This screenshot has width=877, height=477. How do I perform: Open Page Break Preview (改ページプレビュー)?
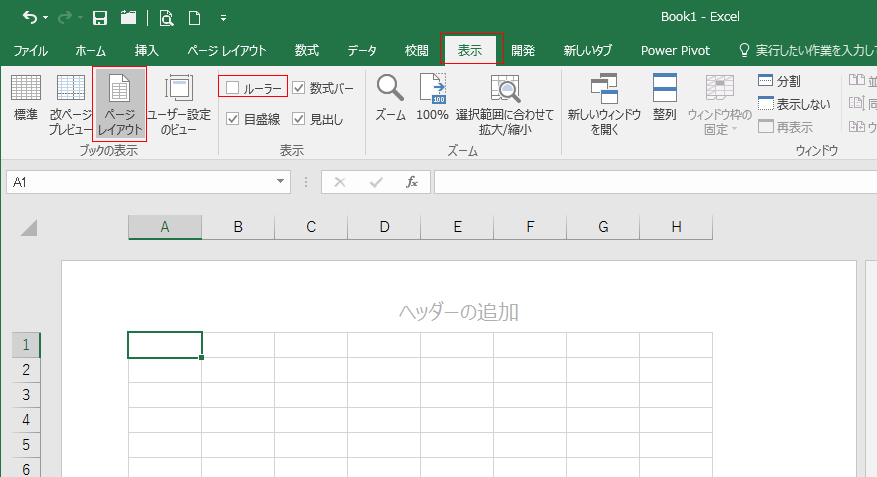tap(71, 104)
